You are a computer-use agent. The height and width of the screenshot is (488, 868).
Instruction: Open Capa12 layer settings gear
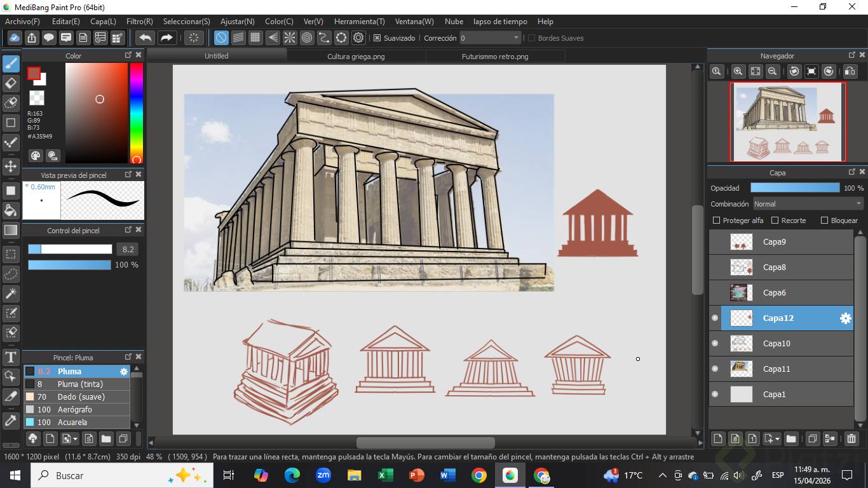click(x=845, y=318)
